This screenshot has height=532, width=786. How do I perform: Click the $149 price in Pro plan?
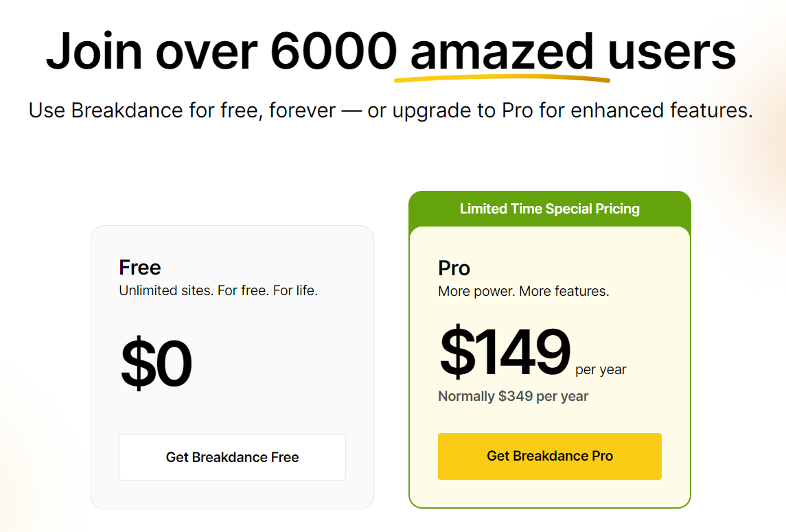505,352
